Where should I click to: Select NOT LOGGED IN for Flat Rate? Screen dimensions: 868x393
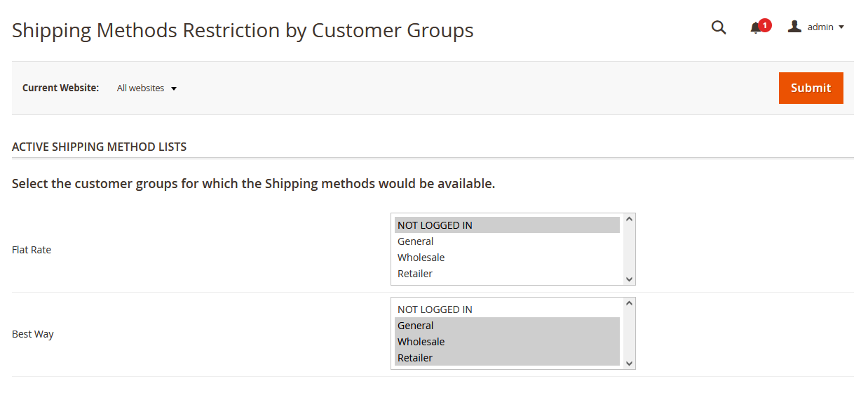click(x=435, y=225)
